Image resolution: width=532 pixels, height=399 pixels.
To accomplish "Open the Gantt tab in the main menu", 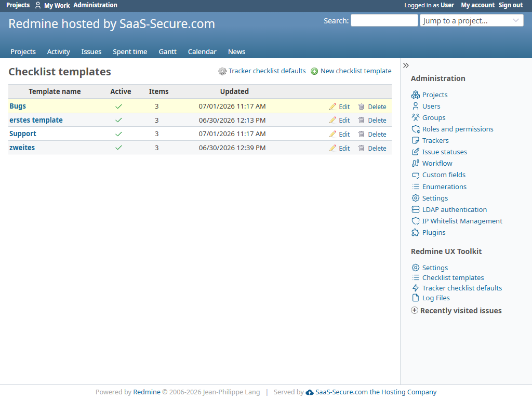I will click(168, 52).
